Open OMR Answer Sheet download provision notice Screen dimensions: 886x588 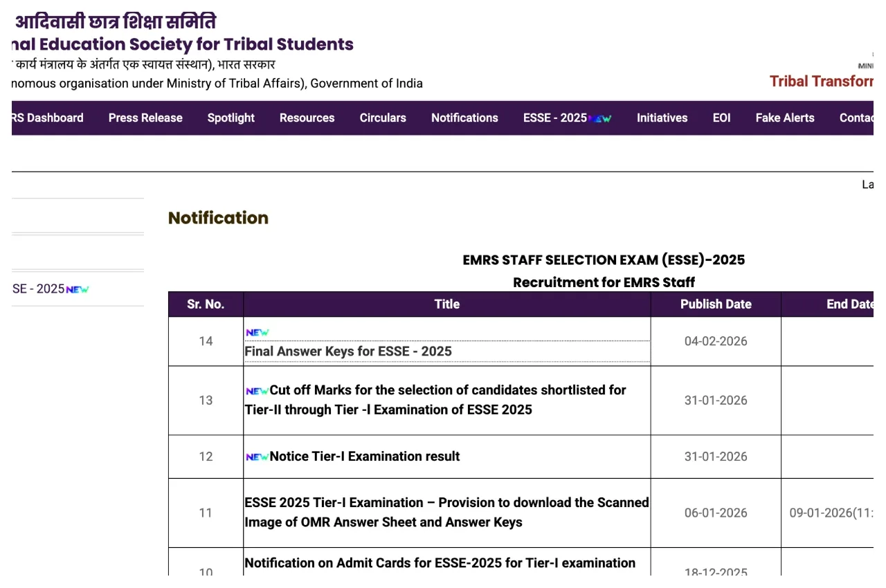tap(446, 512)
